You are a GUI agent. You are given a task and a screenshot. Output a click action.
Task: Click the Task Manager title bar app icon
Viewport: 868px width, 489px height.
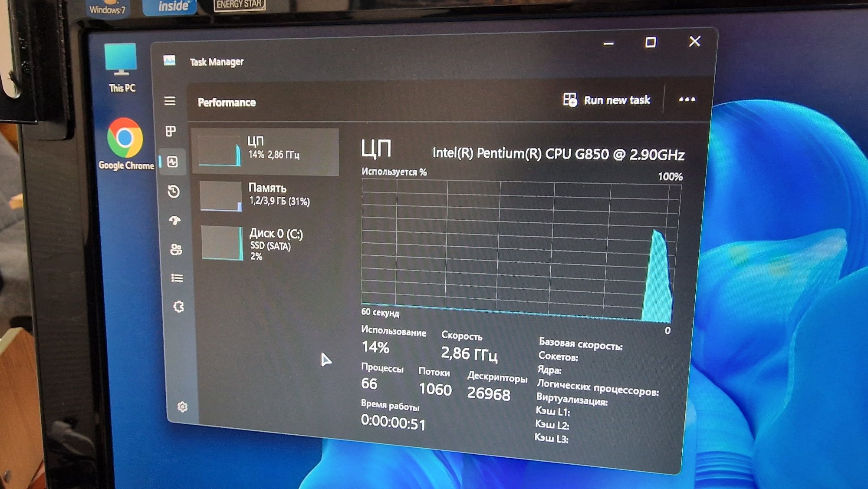pos(169,60)
